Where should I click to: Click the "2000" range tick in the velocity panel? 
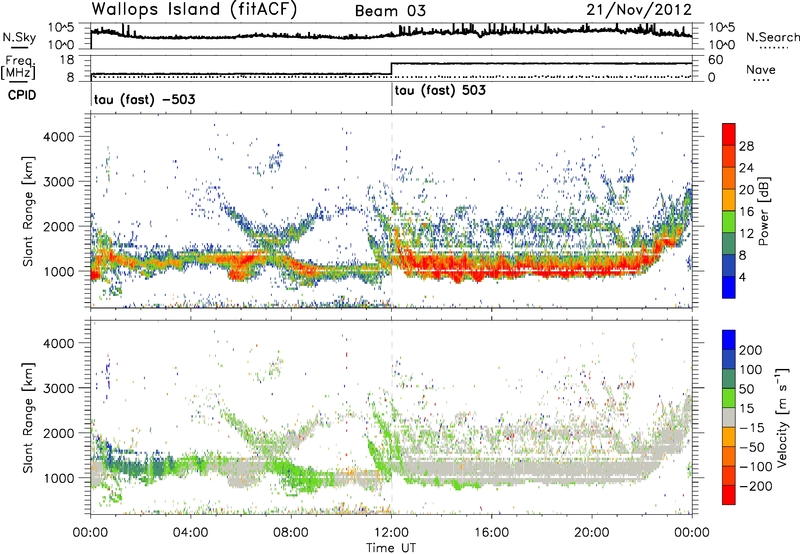click(58, 433)
